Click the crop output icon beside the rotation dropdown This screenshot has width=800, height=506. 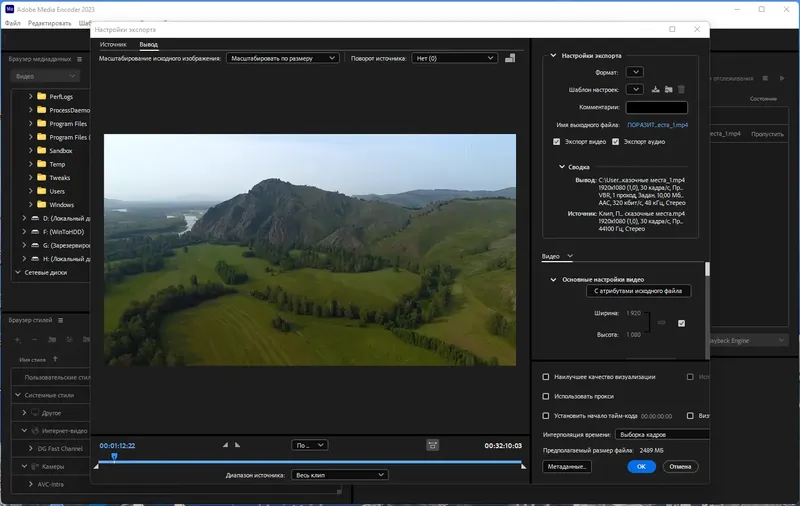[x=510, y=58]
